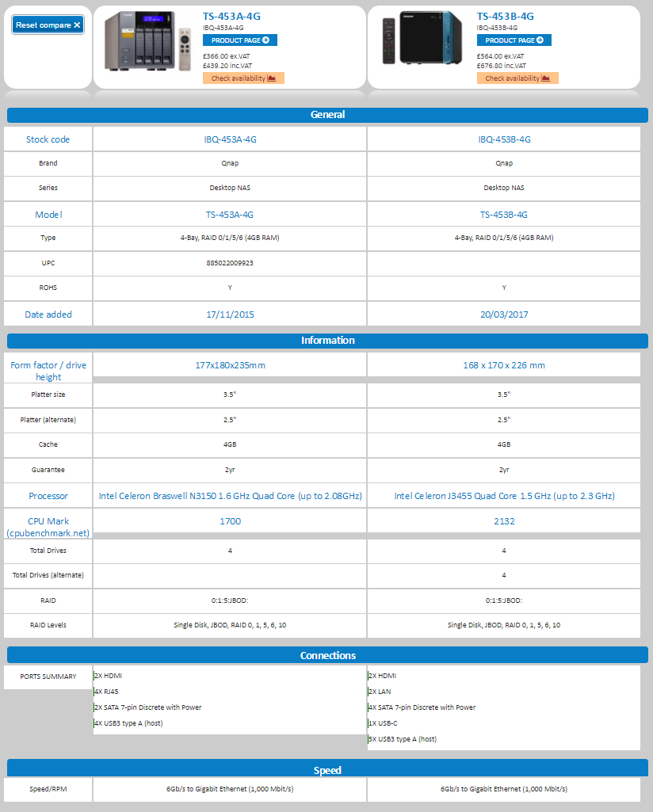Click the RAID Levels row label
Screen dimensions: 653x812
pyautogui.click(x=48, y=625)
